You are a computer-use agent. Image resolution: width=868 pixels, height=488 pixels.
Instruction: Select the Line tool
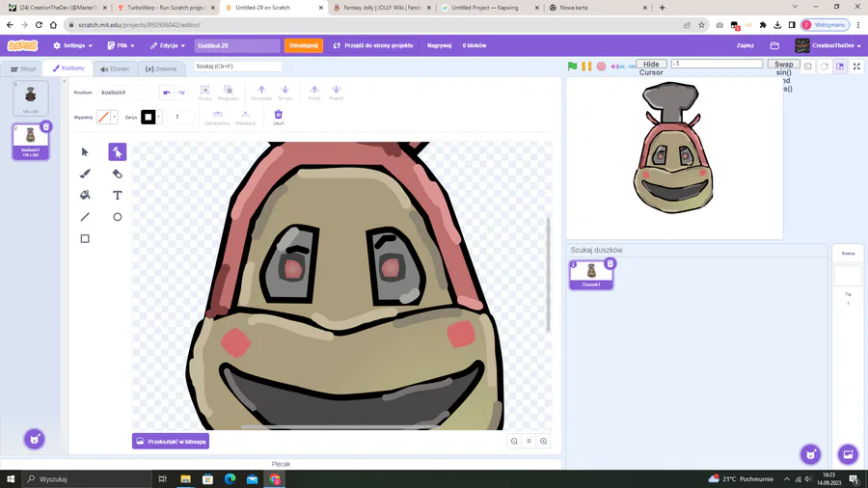coord(85,217)
